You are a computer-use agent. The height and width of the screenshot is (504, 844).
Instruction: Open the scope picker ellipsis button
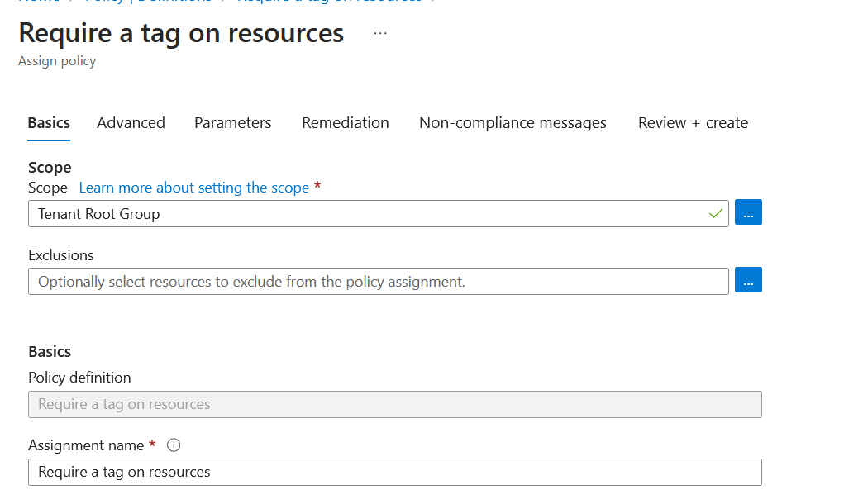[747, 212]
